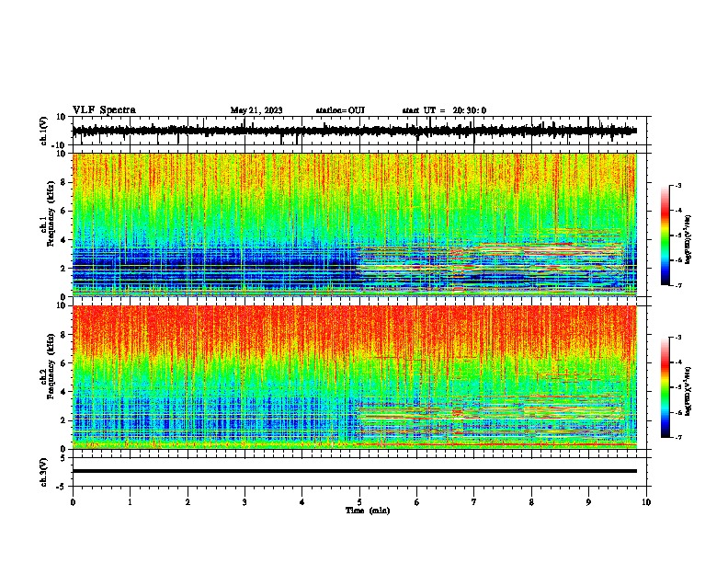Click the log(PSD) label beside ch.1 color scale

[x=688, y=240]
